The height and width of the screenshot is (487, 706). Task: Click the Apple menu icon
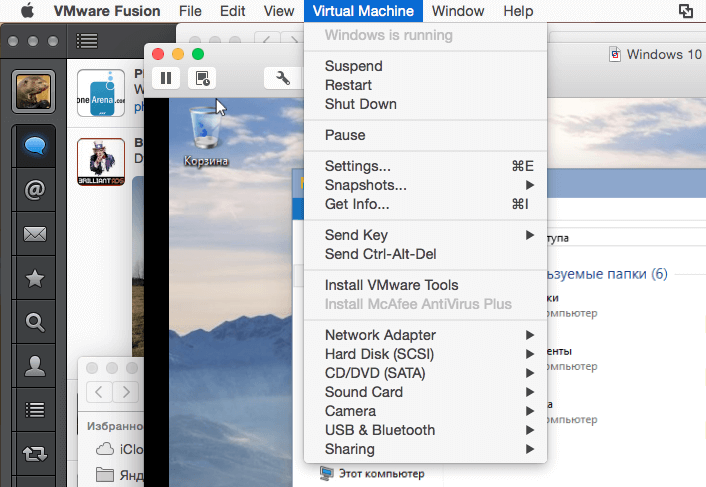tap(27, 10)
